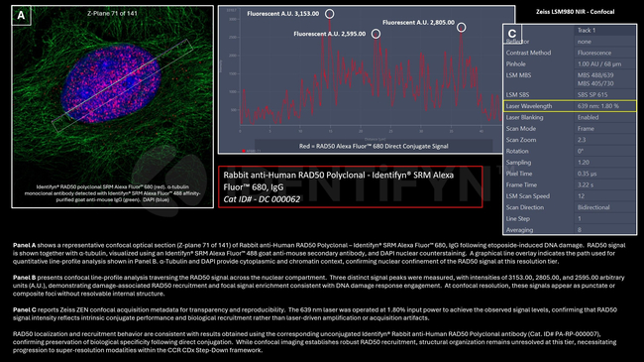Click the 'Frame' scan mode value
The height and width of the screenshot is (362, 644).
click(586, 129)
